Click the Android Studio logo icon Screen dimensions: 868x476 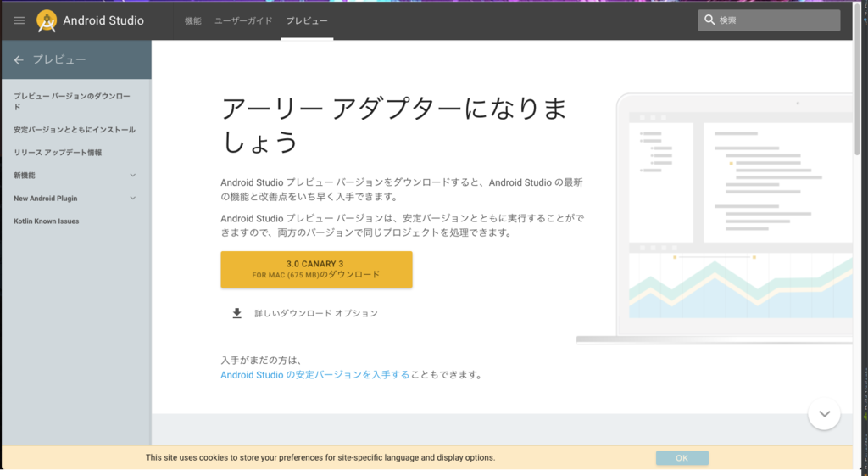[47, 21]
